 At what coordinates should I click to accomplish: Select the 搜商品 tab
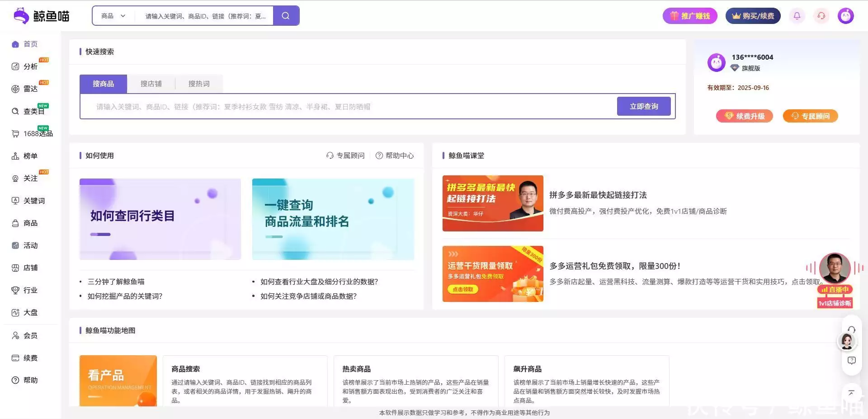pyautogui.click(x=103, y=84)
